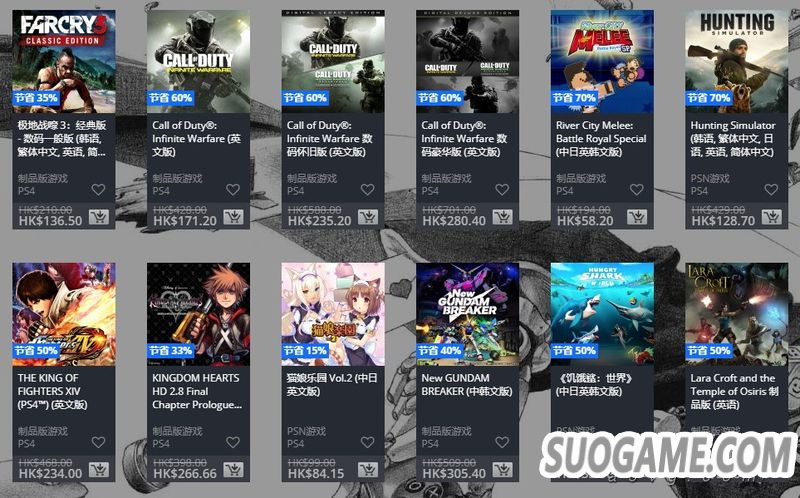Toggle wishlist heart for Hunting Simulator
Image resolution: width=800 pixels, height=498 pixels.
771,189
